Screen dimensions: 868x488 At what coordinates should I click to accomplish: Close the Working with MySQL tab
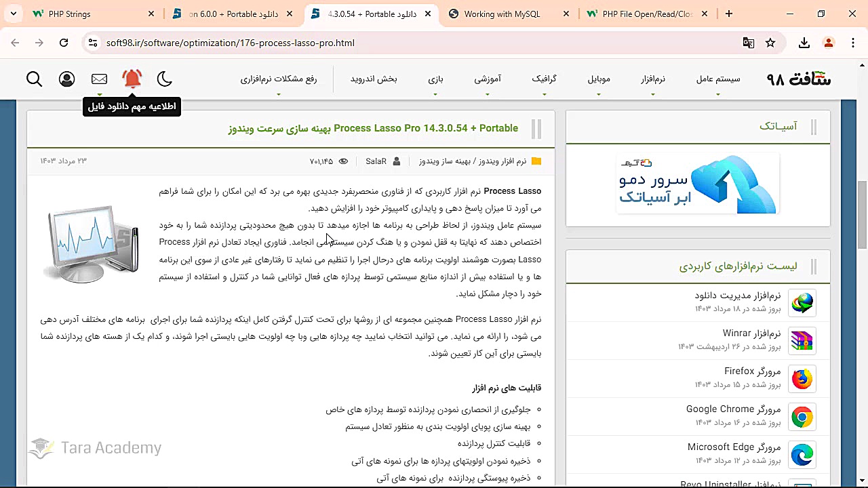click(x=565, y=14)
